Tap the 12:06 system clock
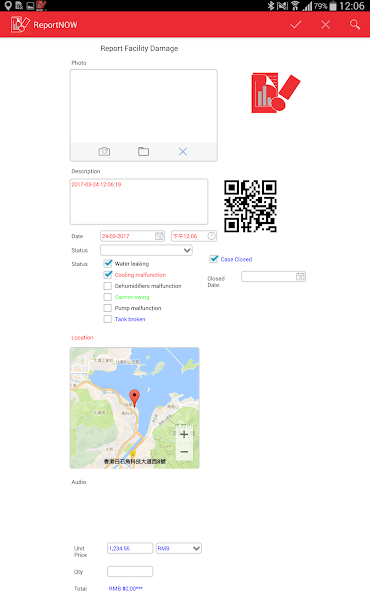The image size is (370, 592). point(352,6)
